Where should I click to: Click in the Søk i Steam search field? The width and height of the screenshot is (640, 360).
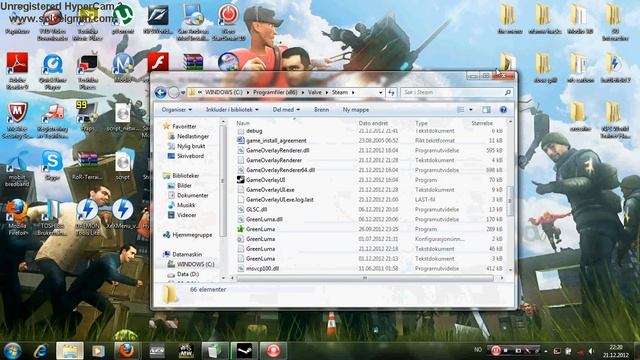(456, 93)
